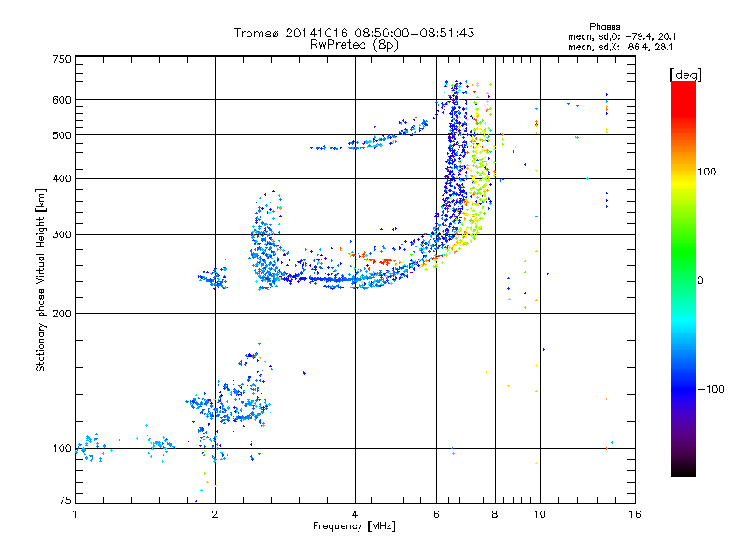Click the x-axis tick label '8'
The width and height of the screenshot is (747, 560).
(495, 514)
